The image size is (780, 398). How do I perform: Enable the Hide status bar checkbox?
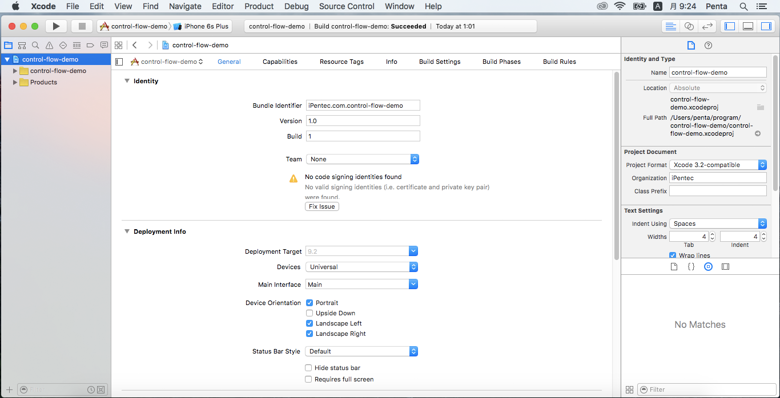coord(309,368)
